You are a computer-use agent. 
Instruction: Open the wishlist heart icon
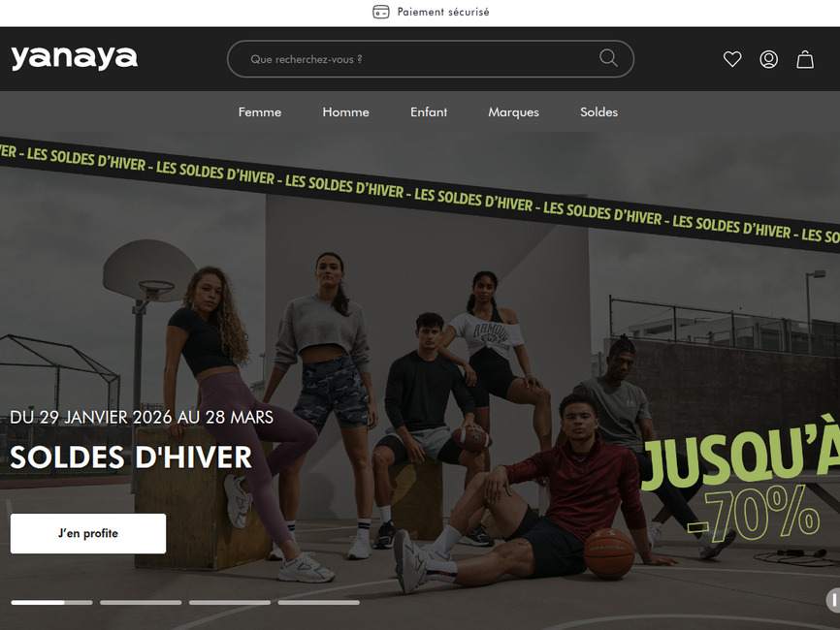point(732,59)
